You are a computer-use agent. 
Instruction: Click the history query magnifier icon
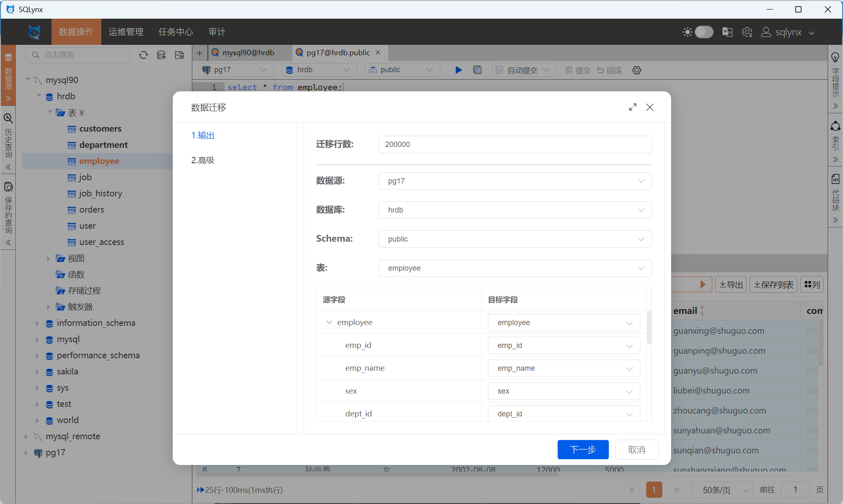(x=8, y=118)
